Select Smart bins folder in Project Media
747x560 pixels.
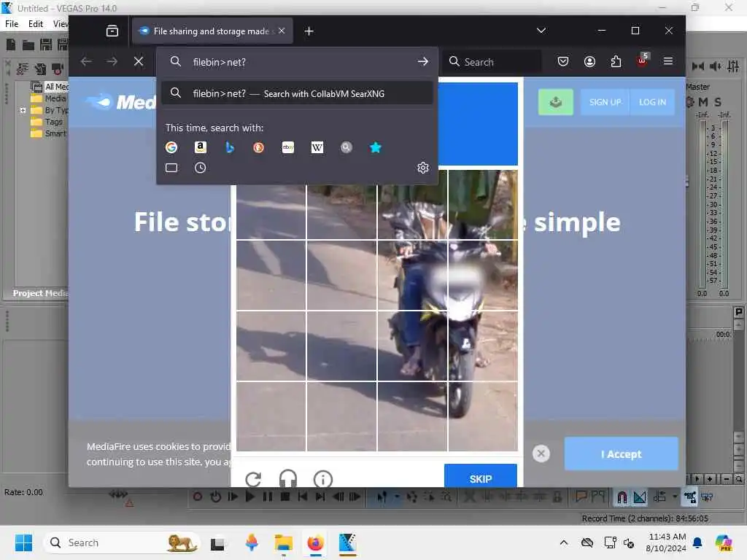(48, 134)
